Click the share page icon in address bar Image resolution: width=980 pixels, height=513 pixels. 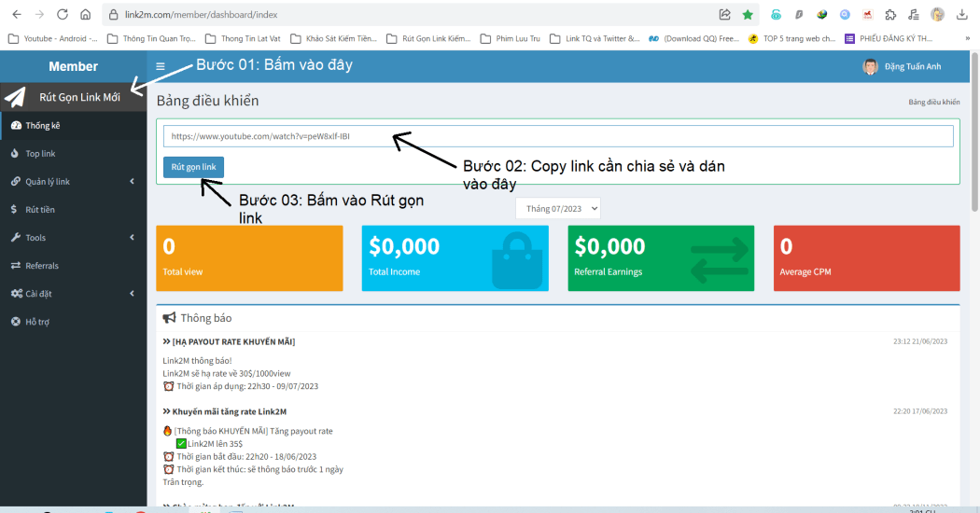[x=725, y=14]
